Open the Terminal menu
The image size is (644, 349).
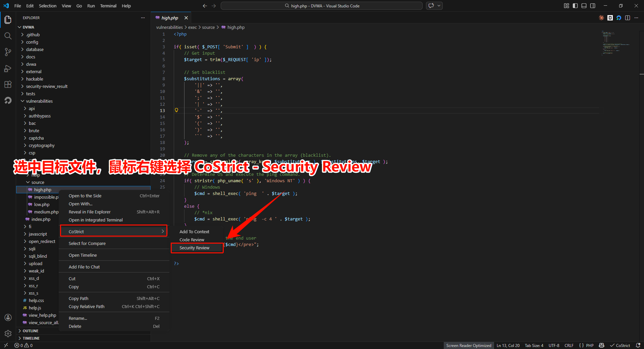108,6
